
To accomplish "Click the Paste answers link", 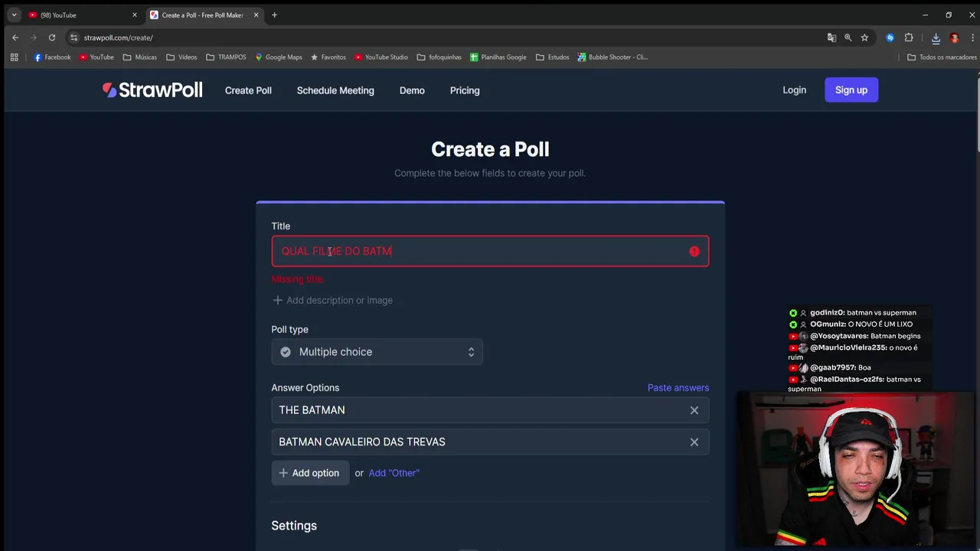I will pos(678,388).
